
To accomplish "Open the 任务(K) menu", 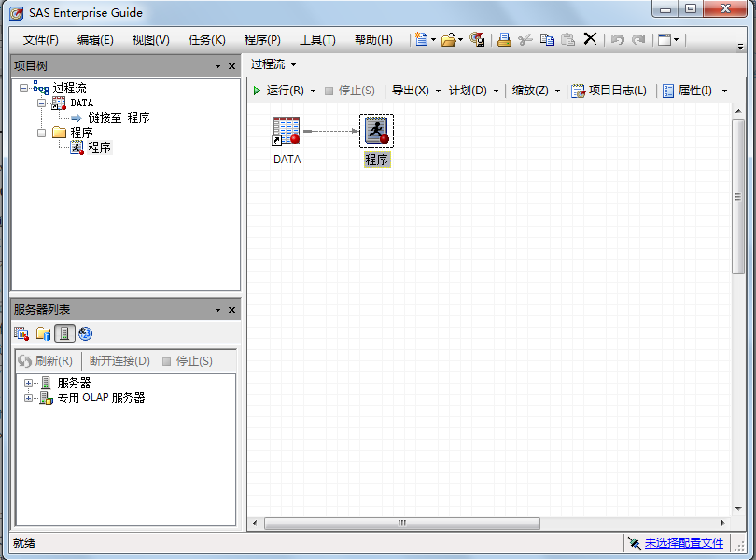I will (x=207, y=40).
